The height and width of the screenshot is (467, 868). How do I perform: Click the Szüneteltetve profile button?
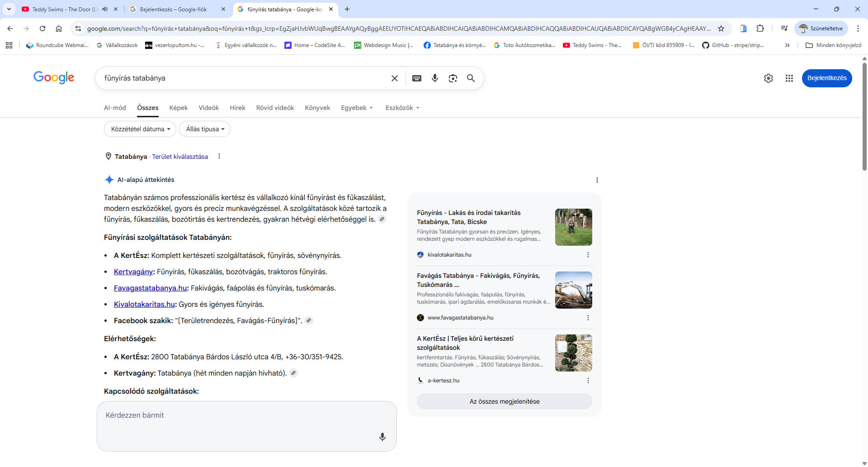[821, 29]
